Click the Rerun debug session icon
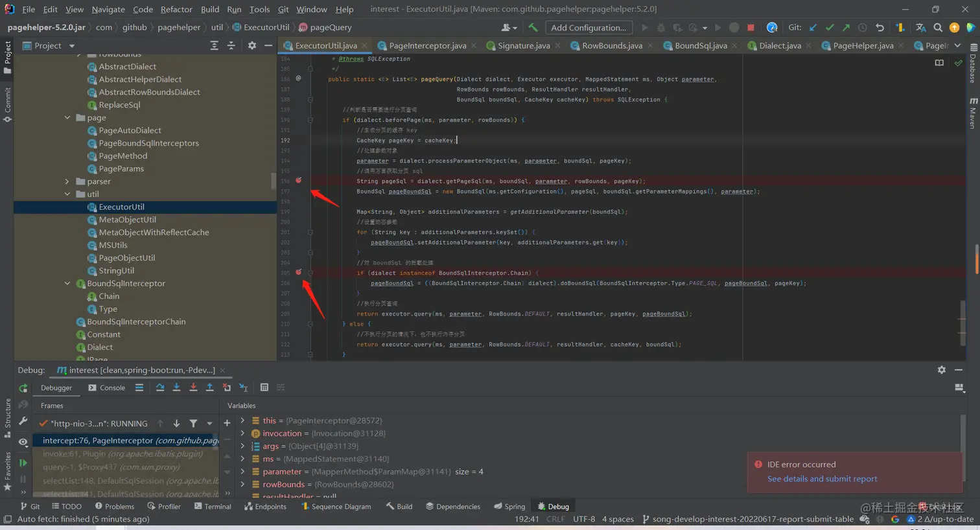Viewport: 980px width, 530px height. (x=23, y=388)
